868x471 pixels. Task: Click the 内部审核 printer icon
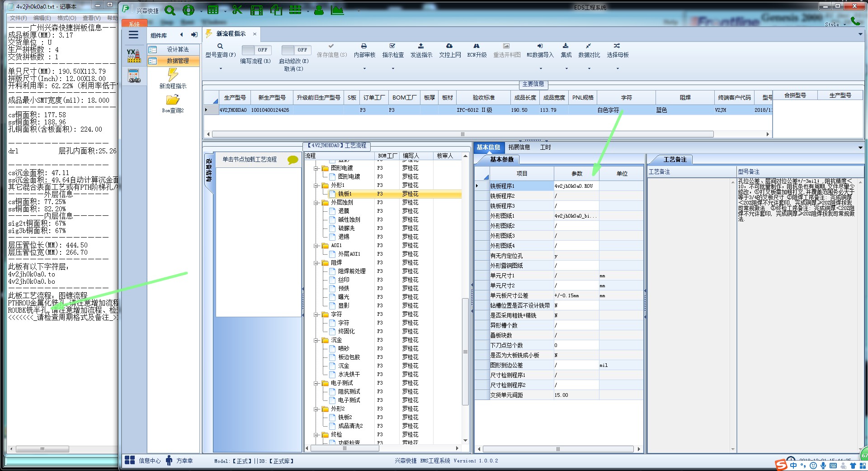pos(364,46)
